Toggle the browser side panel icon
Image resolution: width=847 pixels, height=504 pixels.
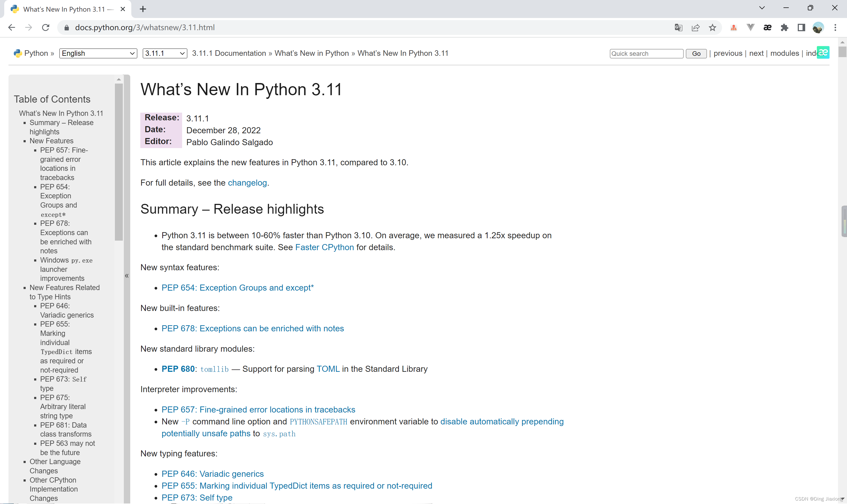(x=801, y=28)
